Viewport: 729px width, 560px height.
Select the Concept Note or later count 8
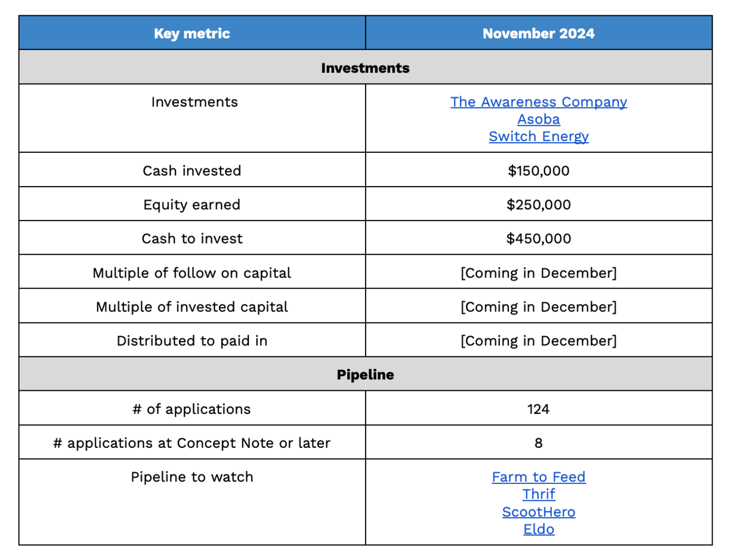tap(538, 443)
